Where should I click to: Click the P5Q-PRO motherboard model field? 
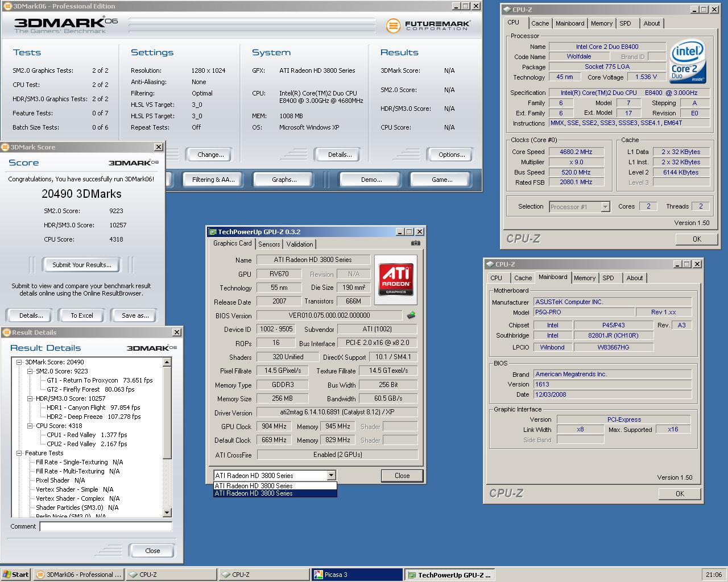584,312
